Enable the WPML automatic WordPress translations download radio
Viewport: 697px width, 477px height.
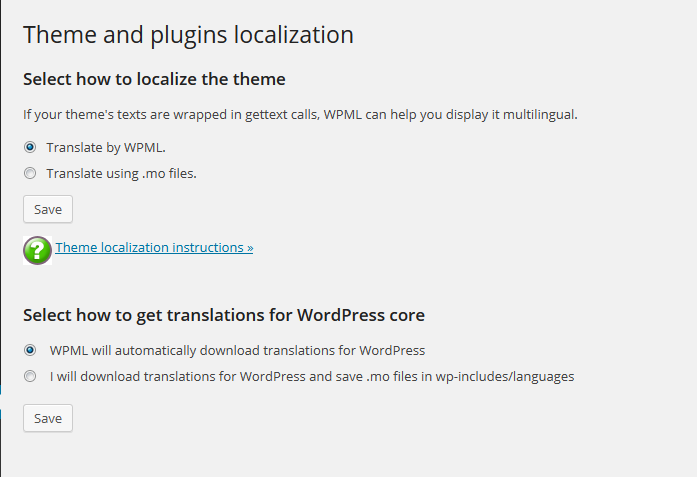(30, 350)
